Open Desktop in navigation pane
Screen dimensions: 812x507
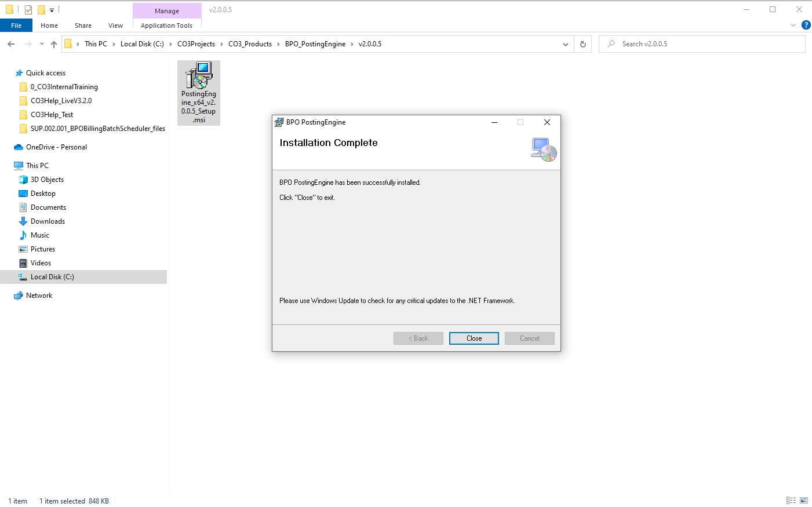[43, 194]
